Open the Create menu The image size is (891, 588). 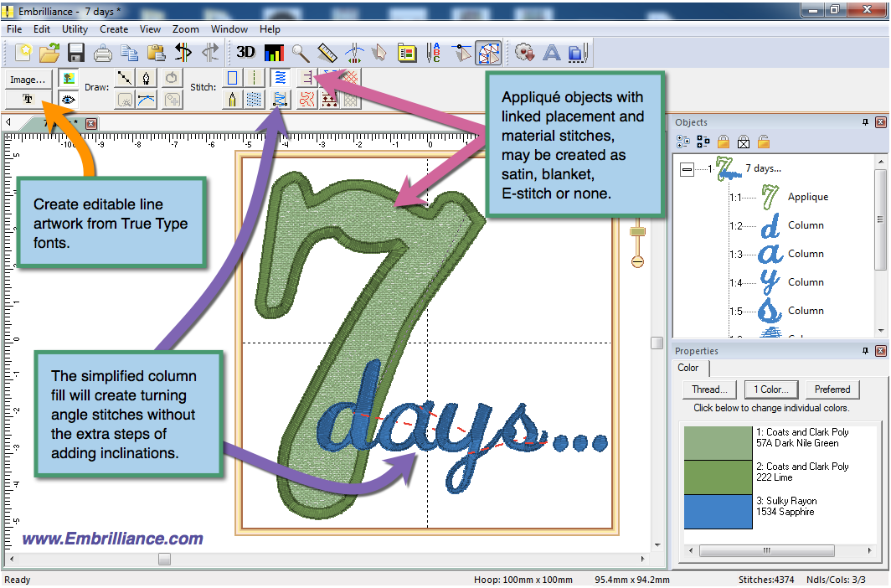114,28
